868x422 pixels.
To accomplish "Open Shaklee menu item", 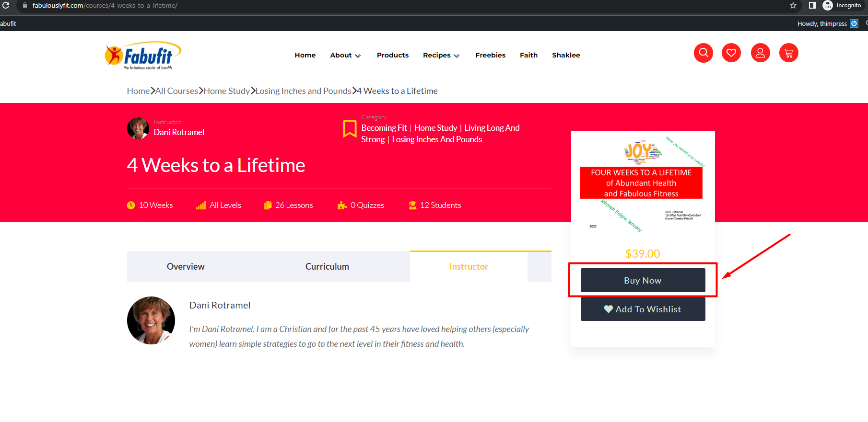I will tap(566, 55).
